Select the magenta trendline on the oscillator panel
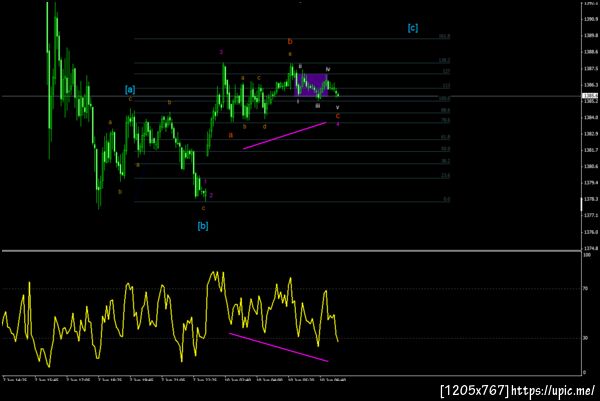600x401 pixels. [278, 347]
